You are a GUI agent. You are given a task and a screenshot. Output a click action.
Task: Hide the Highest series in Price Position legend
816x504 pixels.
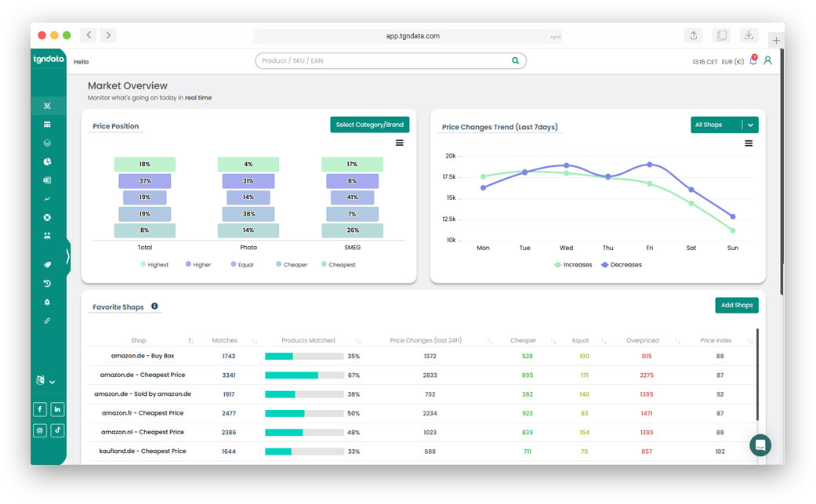pyautogui.click(x=154, y=264)
